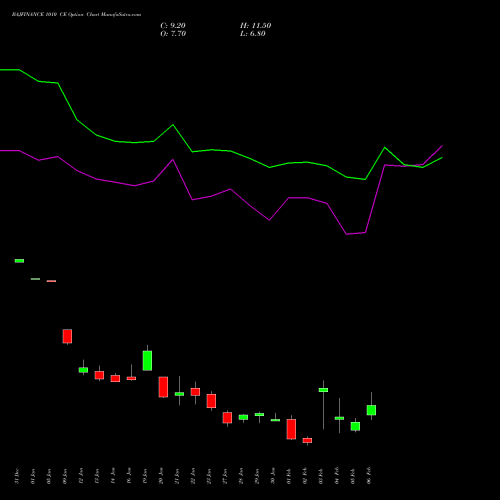Click the green candle above 03 Feb
500x500 pixels.
pos(323,390)
